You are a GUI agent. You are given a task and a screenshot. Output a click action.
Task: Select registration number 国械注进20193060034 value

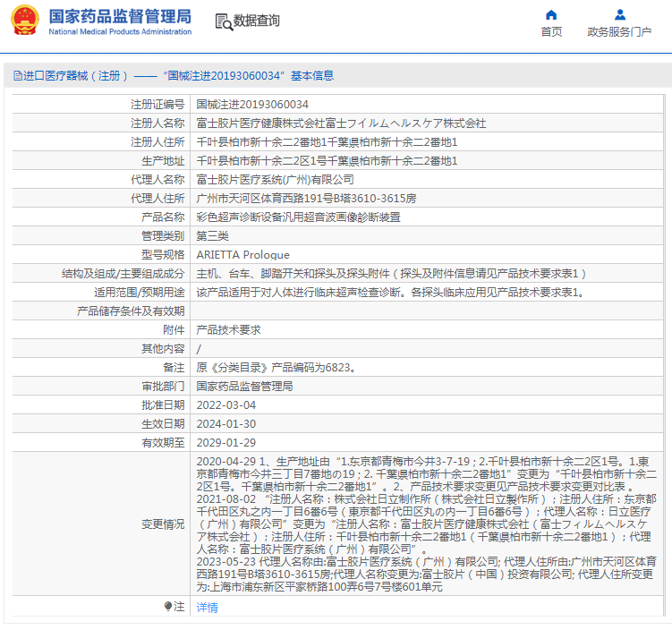pos(252,105)
